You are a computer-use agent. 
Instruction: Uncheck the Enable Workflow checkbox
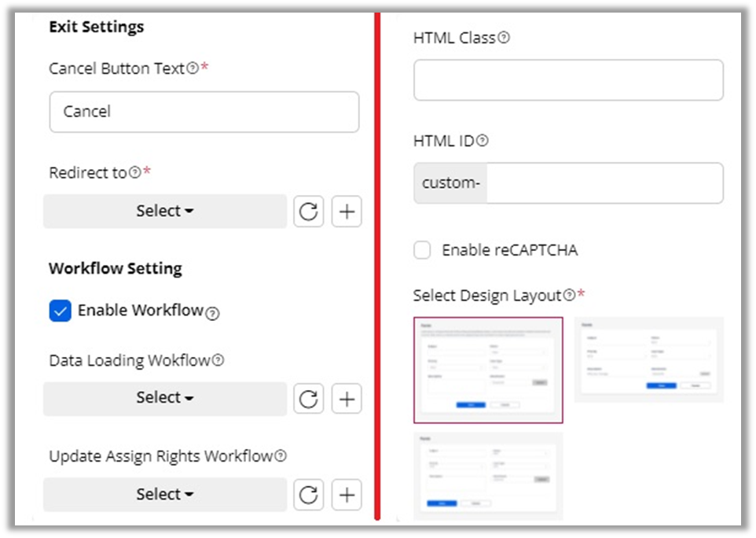tap(61, 311)
